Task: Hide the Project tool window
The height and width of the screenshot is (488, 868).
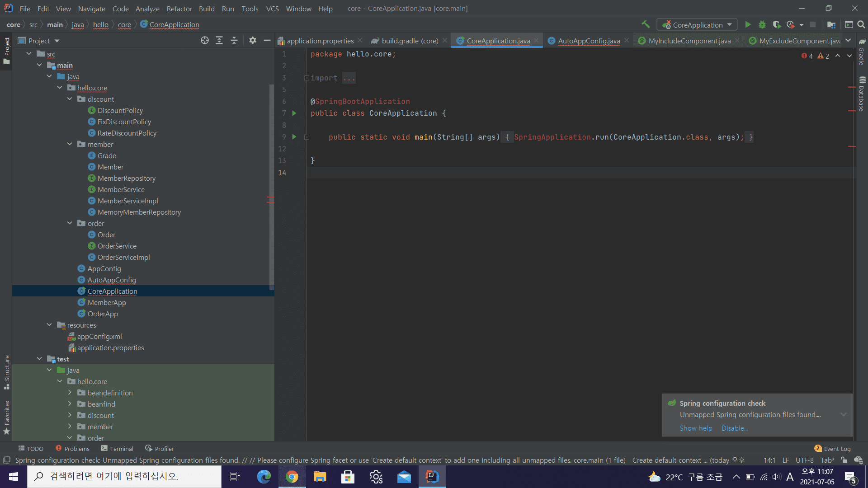Action: tap(267, 41)
